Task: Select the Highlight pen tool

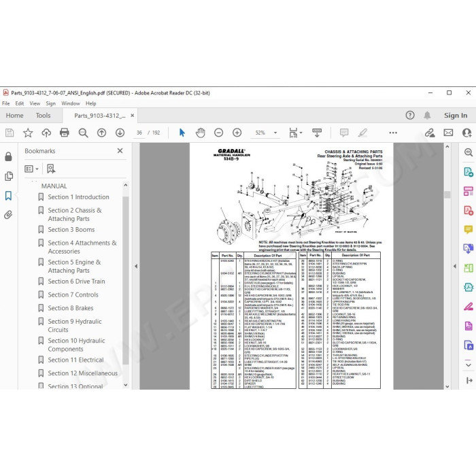Action: click(x=362, y=133)
